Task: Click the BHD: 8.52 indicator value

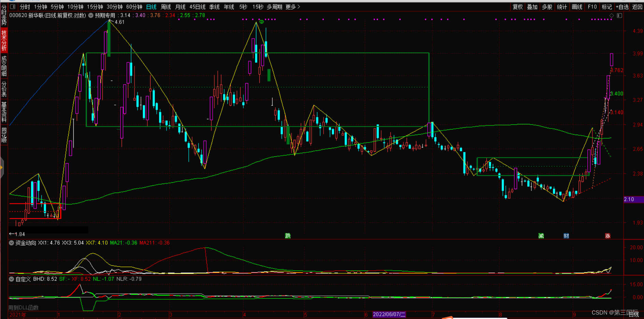Action: click(x=45, y=279)
